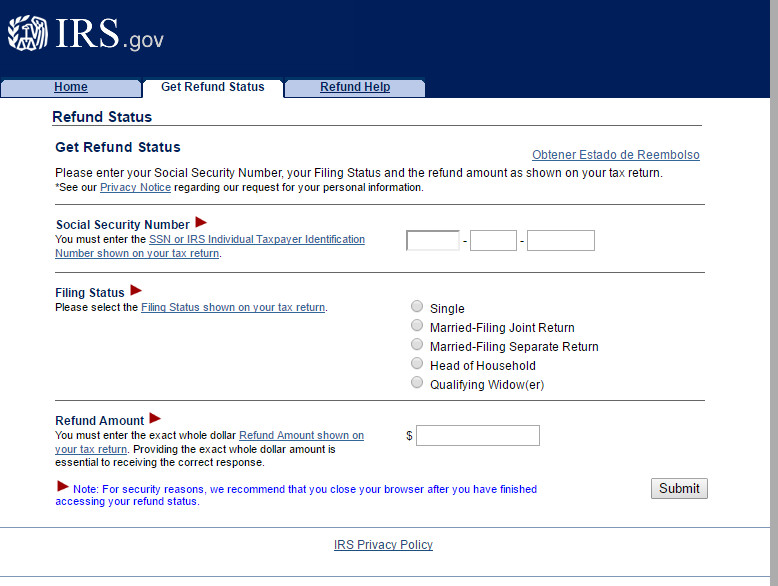Select Qualifying Widow(er) option
Screen dimensions: 778x586
tap(417, 383)
